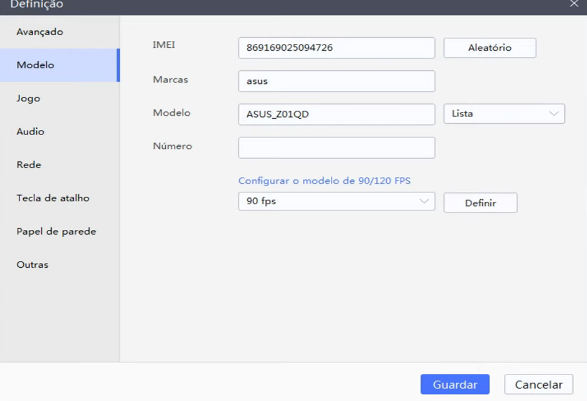Click Cancelar to discard changes
This screenshot has height=401, width=587.
pyautogui.click(x=538, y=385)
